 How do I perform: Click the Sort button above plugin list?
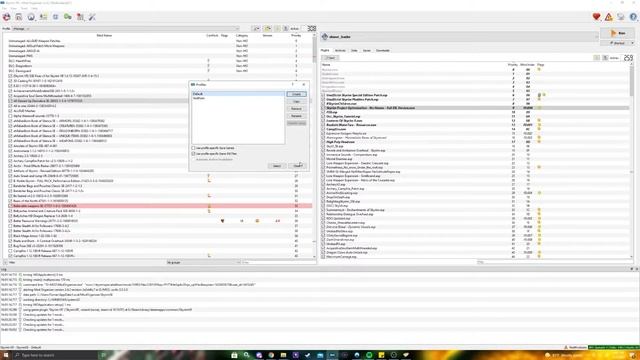tap(330, 58)
